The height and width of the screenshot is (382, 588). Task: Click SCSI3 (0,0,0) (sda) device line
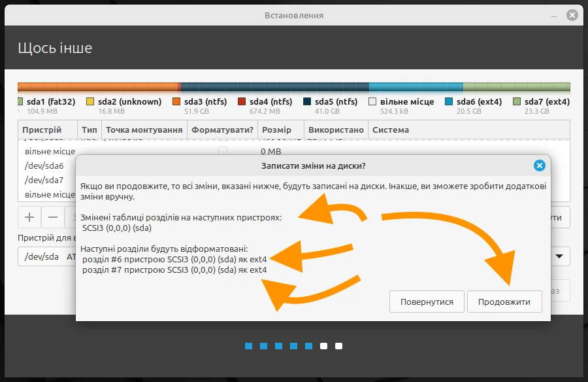pyautogui.click(x=117, y=228)
